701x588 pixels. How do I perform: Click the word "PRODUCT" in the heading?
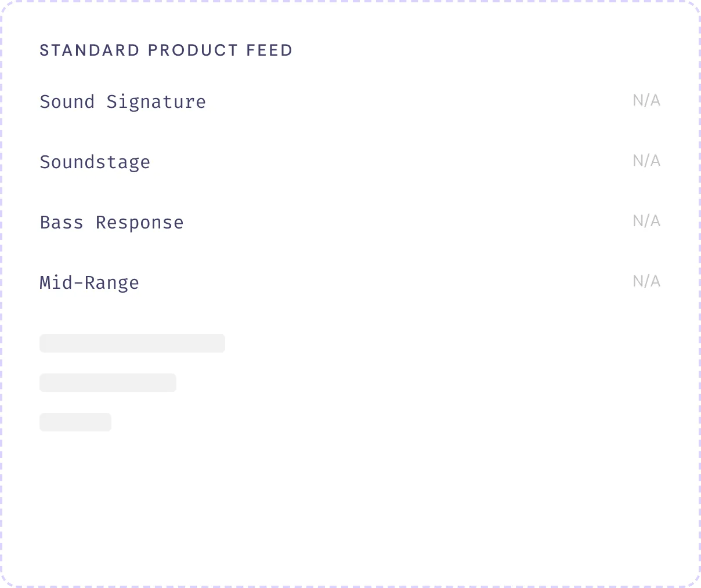[x=193, y=50]
